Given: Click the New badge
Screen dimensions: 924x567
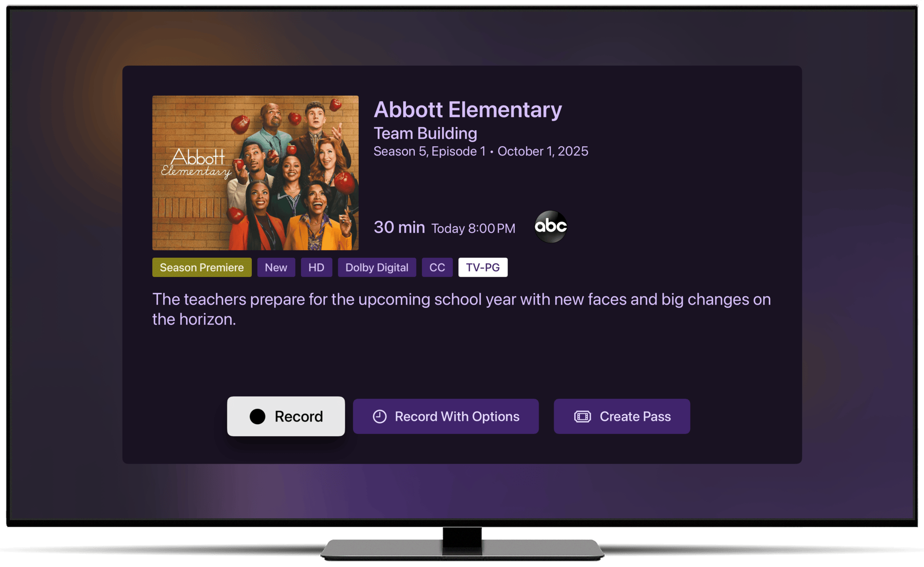Looking at the screenshot, I should [x=276, y=267].
